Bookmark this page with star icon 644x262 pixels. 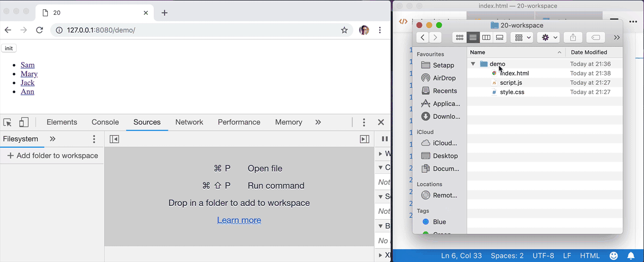pos(344,30)
